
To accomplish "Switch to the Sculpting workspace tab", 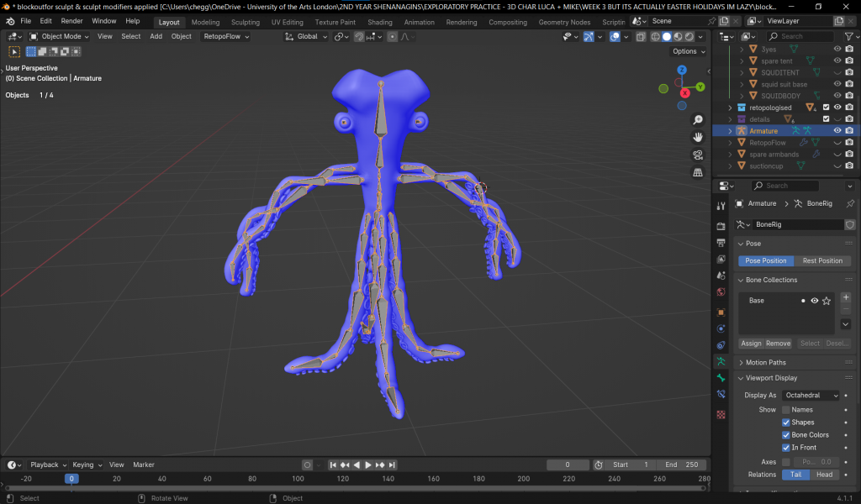I will coord(245,23).
